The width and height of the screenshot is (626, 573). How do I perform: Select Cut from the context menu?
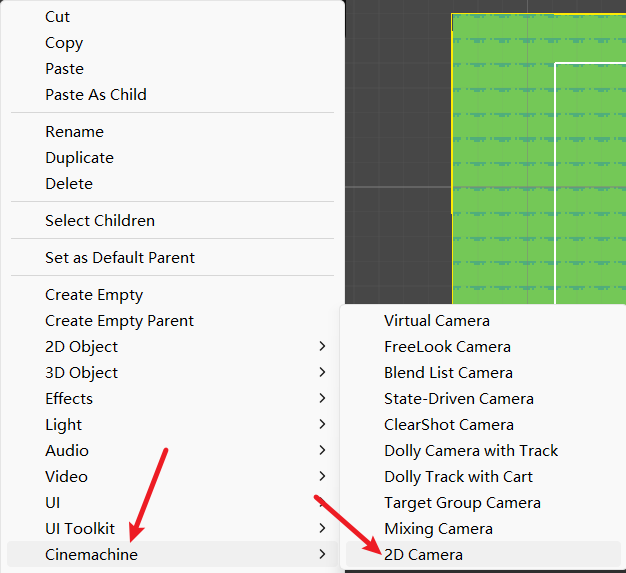(x=58, y=17)
